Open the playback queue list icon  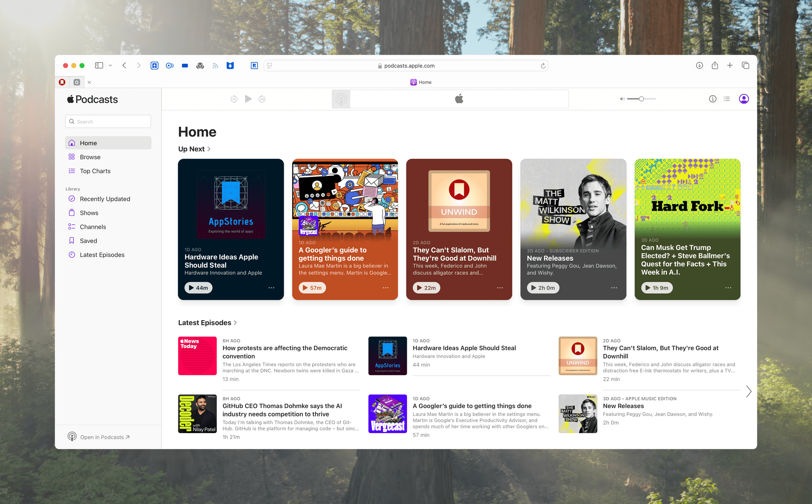727,99
